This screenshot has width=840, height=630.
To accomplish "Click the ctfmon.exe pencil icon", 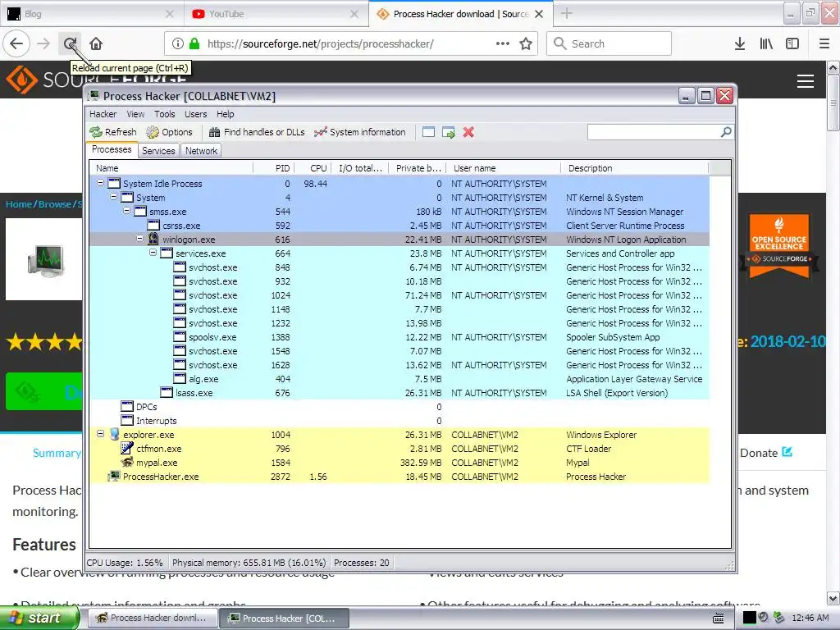I will pos(127,449).
